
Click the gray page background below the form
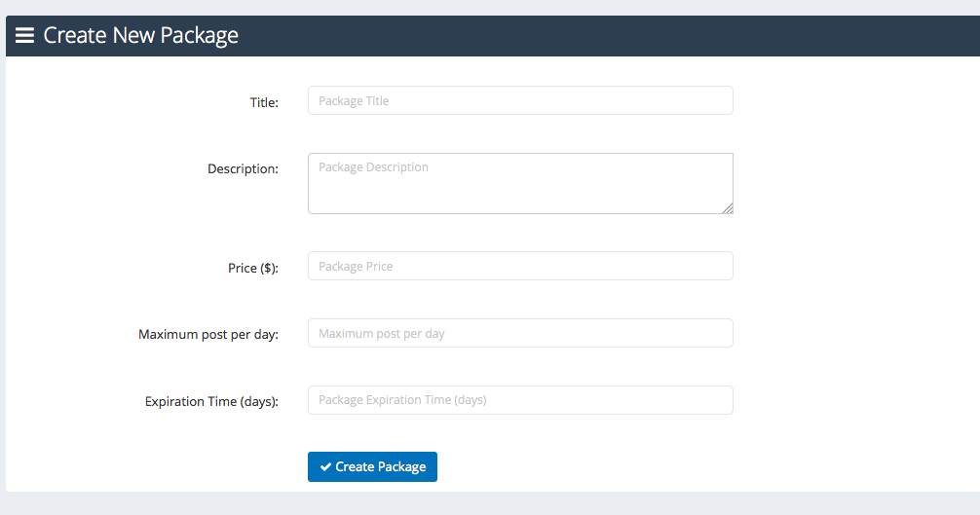click(490, 503)
